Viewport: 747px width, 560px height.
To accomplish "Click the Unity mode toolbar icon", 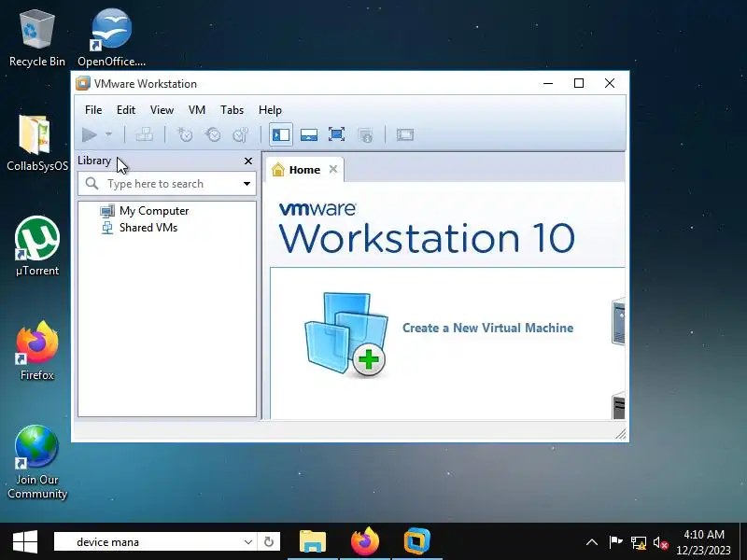I will coord(365,134).
